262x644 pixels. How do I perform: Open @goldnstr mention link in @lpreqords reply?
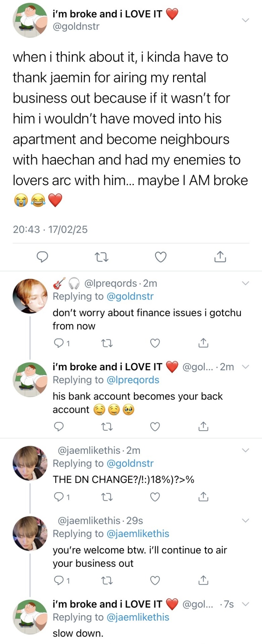pyautogui.click(x=130, y=297)
